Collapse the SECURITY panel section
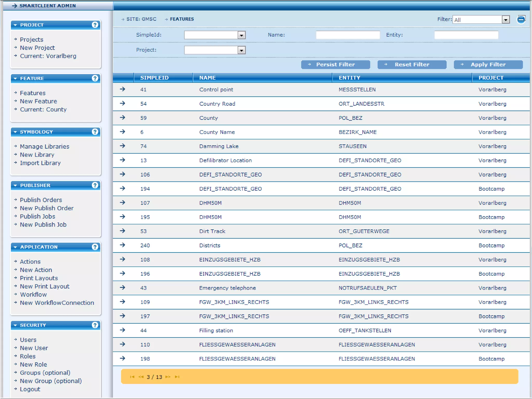Screen dimensions: 532x399 tap(15, 325)
